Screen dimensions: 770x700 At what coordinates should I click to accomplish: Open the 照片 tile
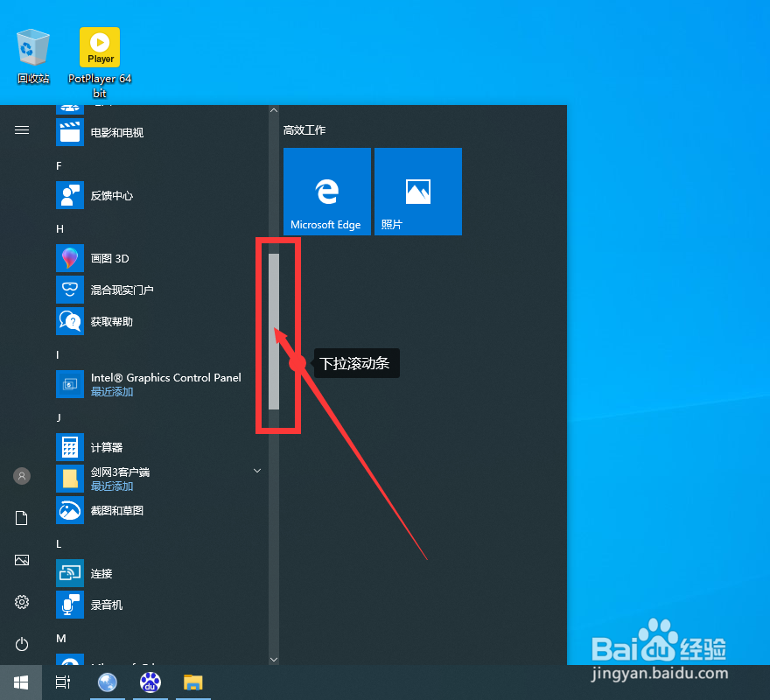[x=417, y=192]
